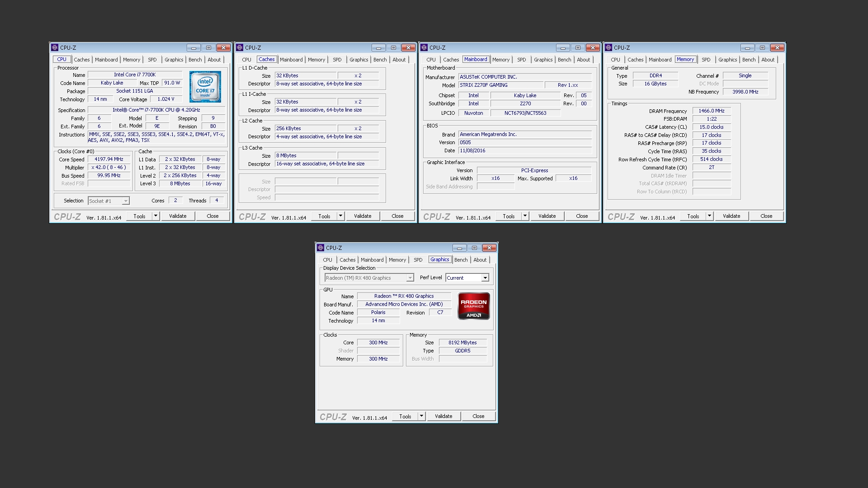Open the Display Device Selection combo box

[369, 278]
